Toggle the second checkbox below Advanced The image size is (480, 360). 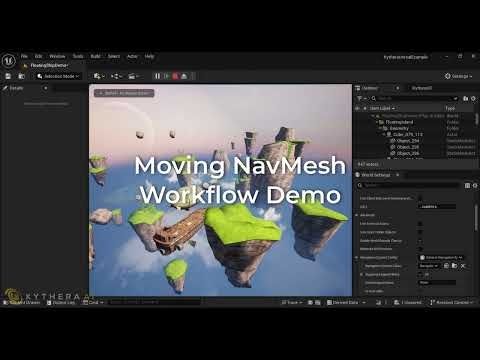pos(420,232)
